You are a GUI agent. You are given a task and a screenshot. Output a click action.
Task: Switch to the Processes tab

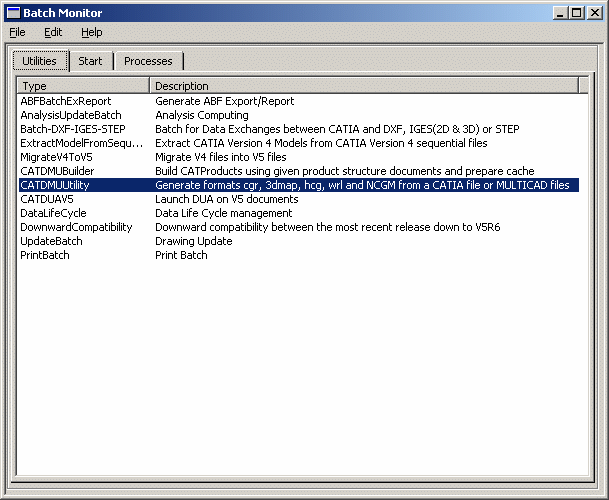point(148,61)
